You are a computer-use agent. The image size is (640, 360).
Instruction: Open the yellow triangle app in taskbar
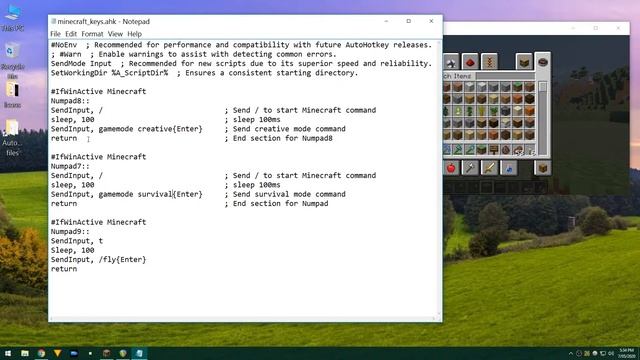coord(58,353)
